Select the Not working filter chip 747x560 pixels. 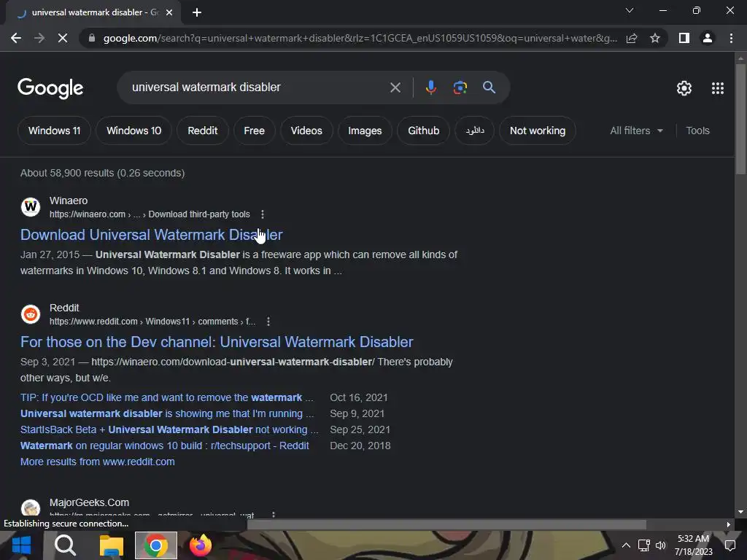coord(538,131)
